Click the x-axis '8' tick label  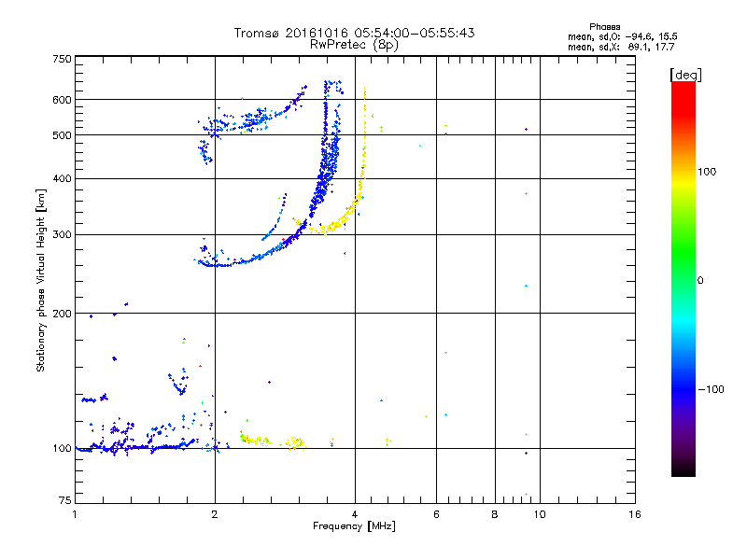pos(495,514)
